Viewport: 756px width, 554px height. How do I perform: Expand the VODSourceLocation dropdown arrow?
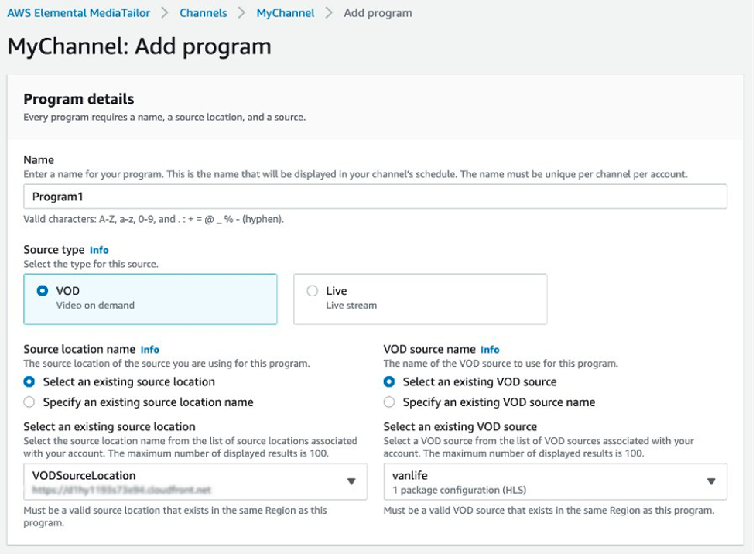click(351, 482)
